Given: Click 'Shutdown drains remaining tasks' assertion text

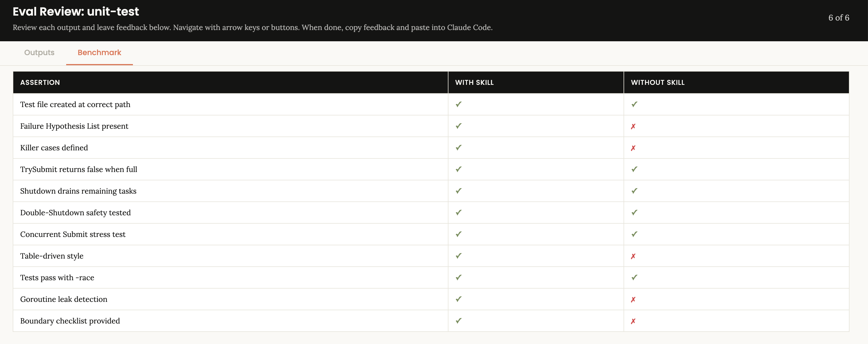Looking at the screenshot, I should point(78,191).
